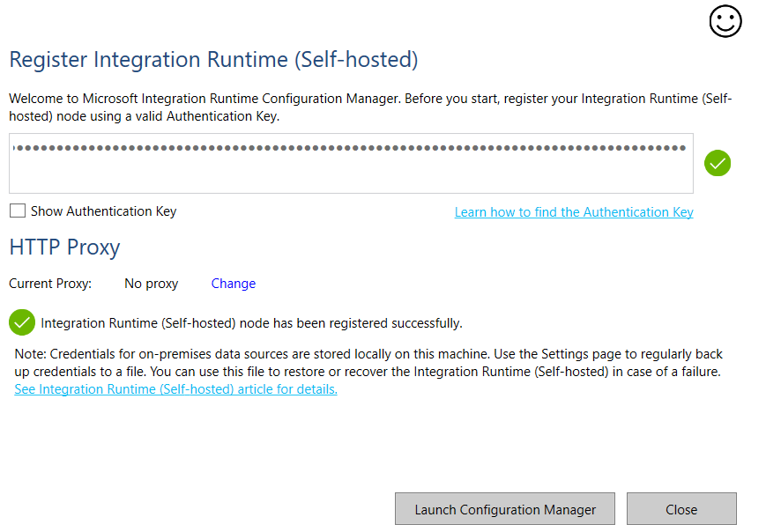This screenshot has width=766, height=532.
Task: Enable the Show Authentication Key checkbox
Action: (x=18, y=211)
